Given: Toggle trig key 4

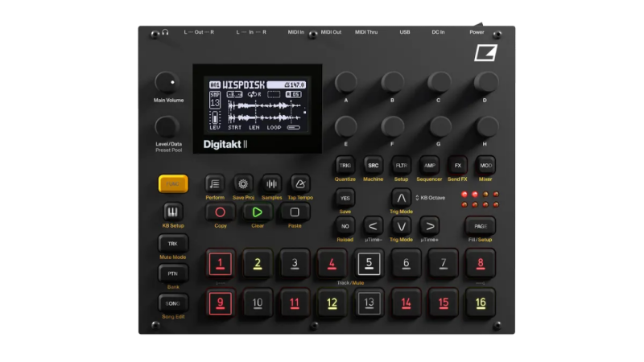Looking at the screenshot, I should (x=332, y=264).
